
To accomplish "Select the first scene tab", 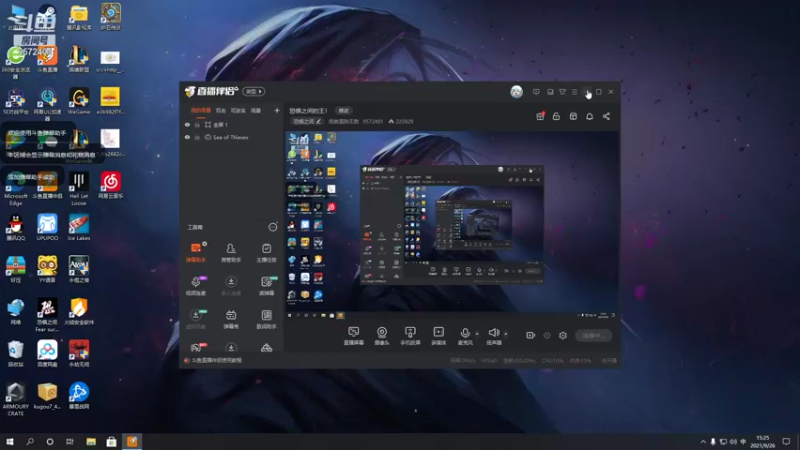I will (x=201, y=110).
